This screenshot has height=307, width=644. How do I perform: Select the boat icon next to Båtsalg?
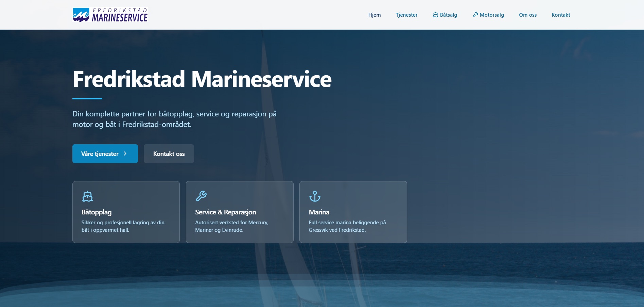pos(435,15)
